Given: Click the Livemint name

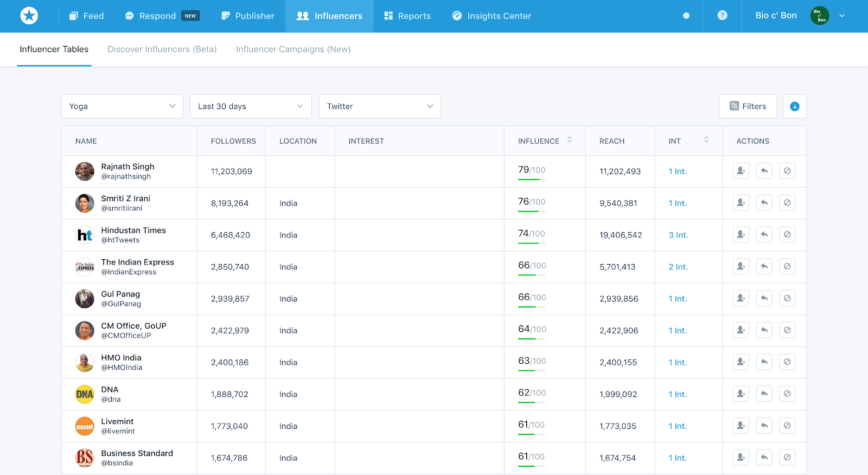Looking at the screenshot, I should pos(117,421).
